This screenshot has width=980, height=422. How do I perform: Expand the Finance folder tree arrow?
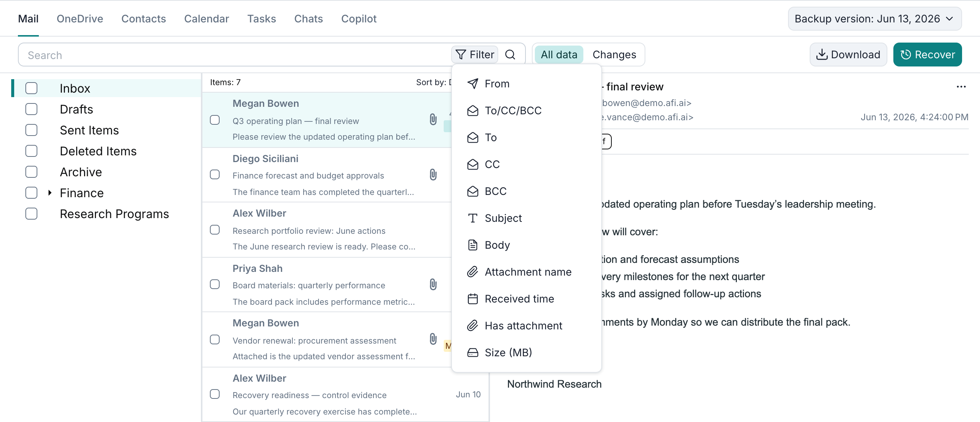click(x=50, y=193)
